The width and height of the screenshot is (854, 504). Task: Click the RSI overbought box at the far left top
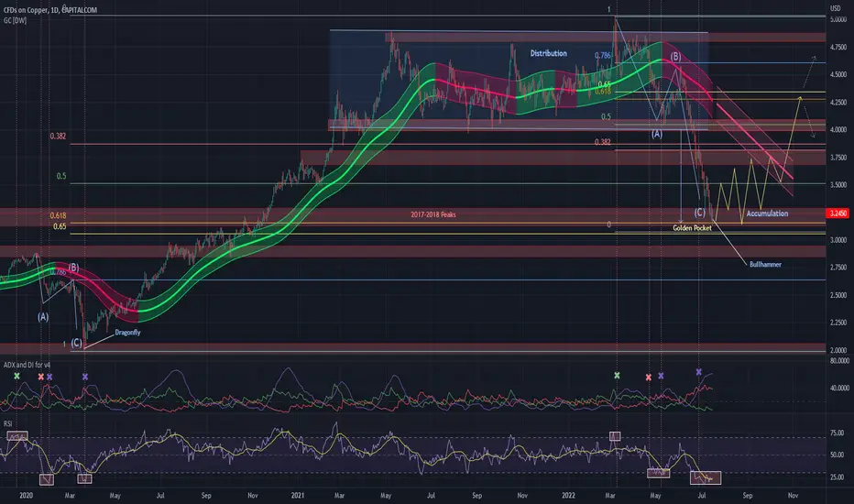coord(16,435)
